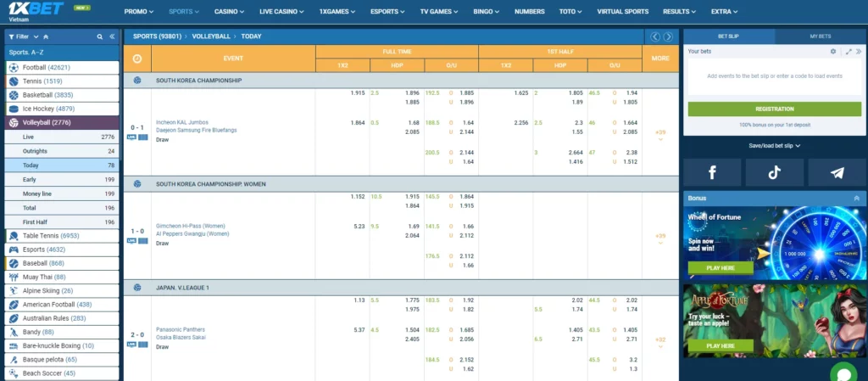868x381 pixels.
Task: Open the TikTok social link
Action: coord(774,172)
